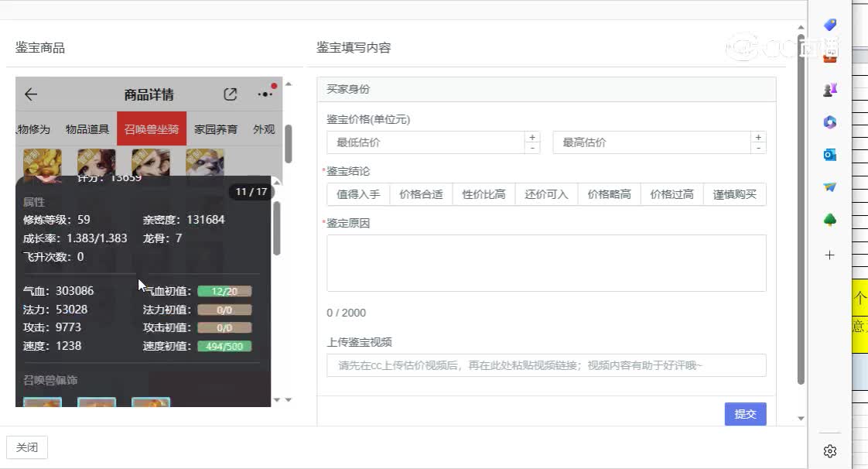This screenshot has height=469, width=868.
Task: Click the external link icon on 商品详情 header
Action: 230,94
